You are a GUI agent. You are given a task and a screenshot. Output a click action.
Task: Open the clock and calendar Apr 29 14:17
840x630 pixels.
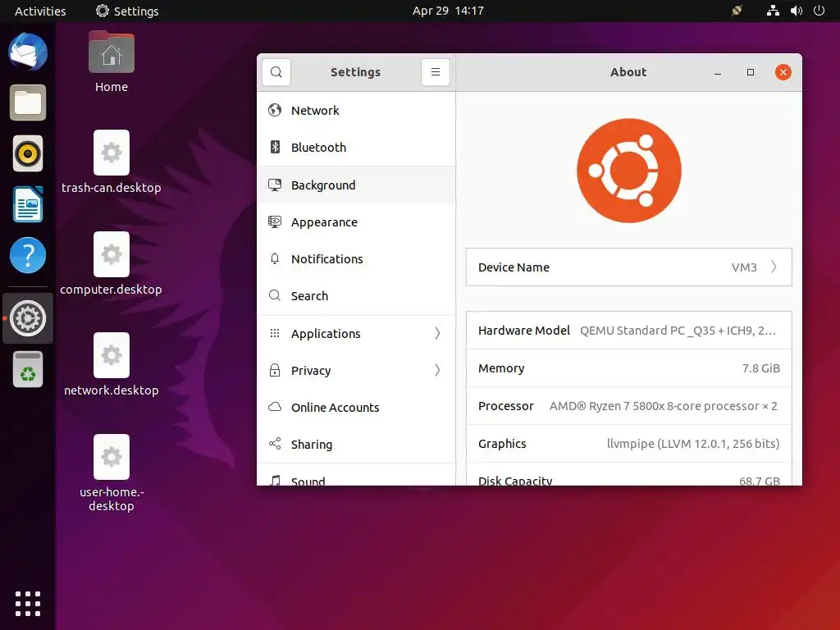pos(448,11)
